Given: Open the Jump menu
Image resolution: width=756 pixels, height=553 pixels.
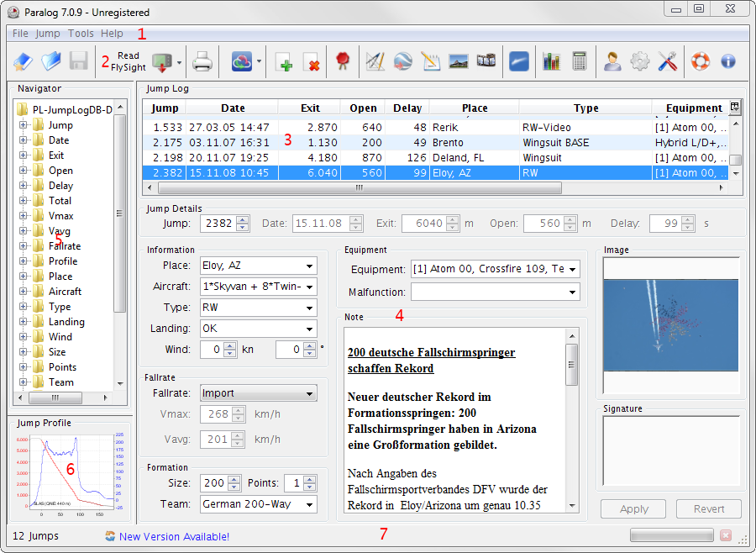Looking at the screenshot, I should point(48,34).
